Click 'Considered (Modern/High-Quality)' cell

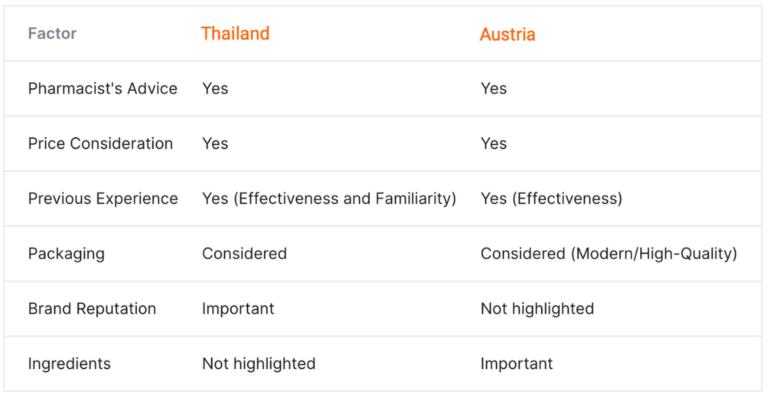point(609,254)
